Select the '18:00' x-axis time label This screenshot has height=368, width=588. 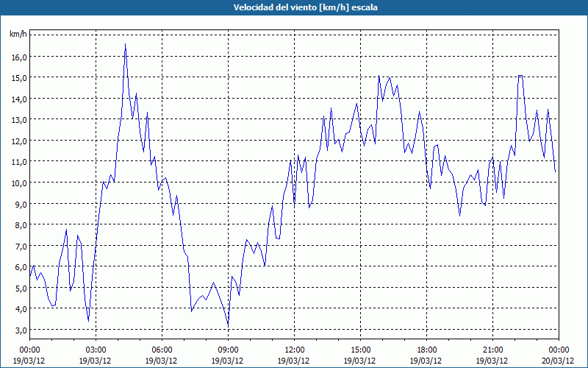click(426, 350)
